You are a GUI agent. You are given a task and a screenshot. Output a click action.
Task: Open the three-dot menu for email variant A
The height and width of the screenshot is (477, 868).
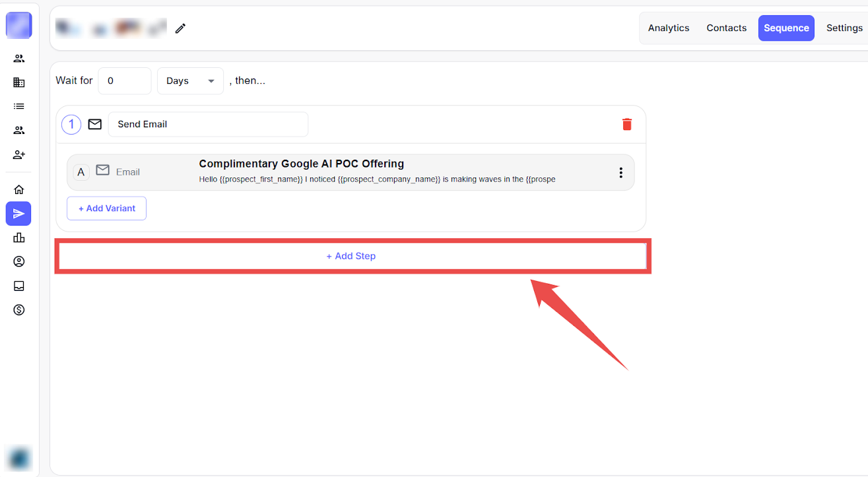[620, 172]
